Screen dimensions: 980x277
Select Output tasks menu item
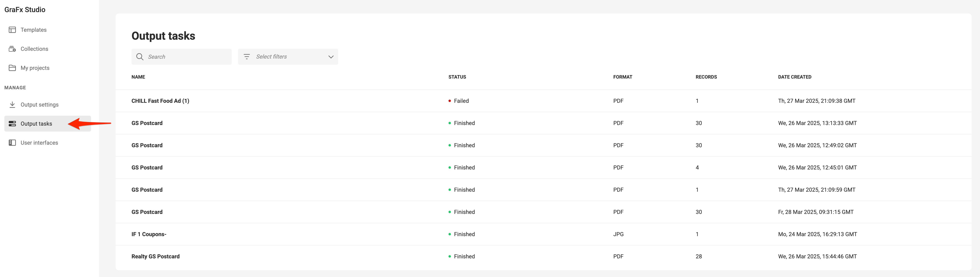click(47, 123)
